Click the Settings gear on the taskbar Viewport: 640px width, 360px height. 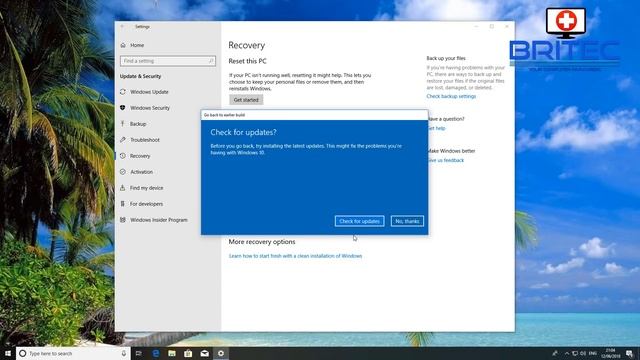221,353
